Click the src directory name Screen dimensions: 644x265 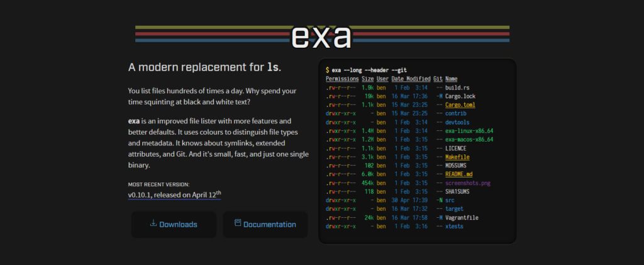pos(450,200)
